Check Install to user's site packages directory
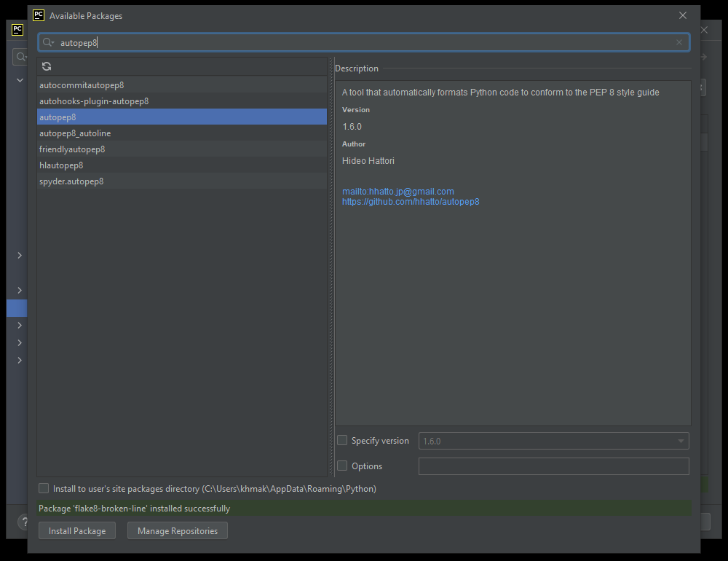Image resolution: width=728 pixels, height=561 pixels. pos(44,489)
